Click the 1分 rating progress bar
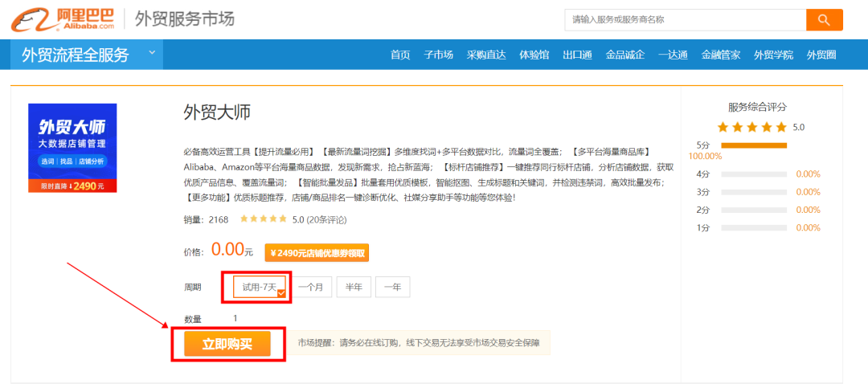The image size is (868, 384). [x=754, y=227]
